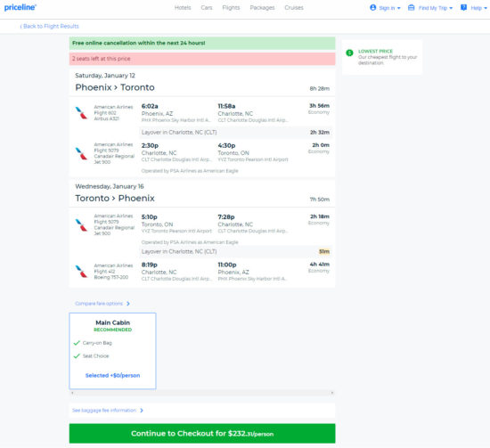Open the Sign in dropdown
The height and width of the screenshot is (448, 490).
pos(385,8)
